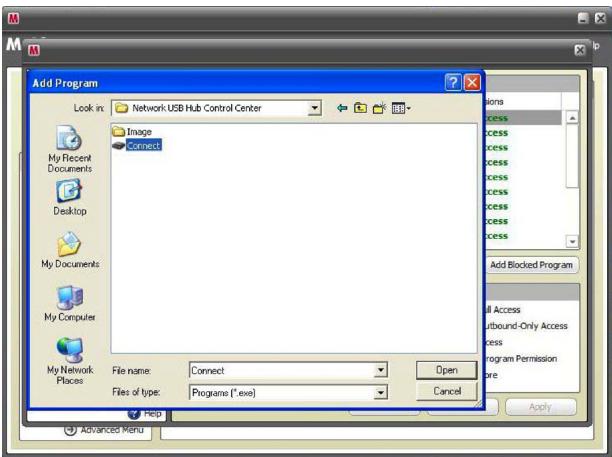Click Add Blocked Program in McAfee window
612x457 pixels.
point(531,265)
